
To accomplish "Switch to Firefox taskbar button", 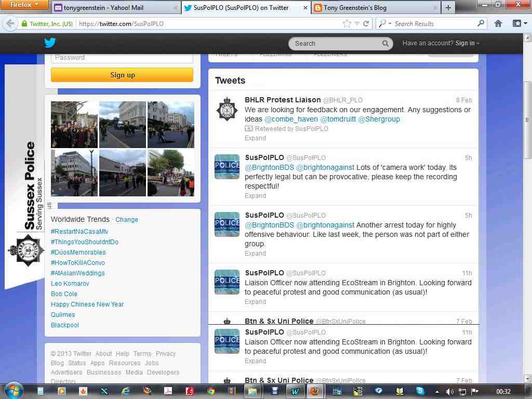I will (315, 391).
